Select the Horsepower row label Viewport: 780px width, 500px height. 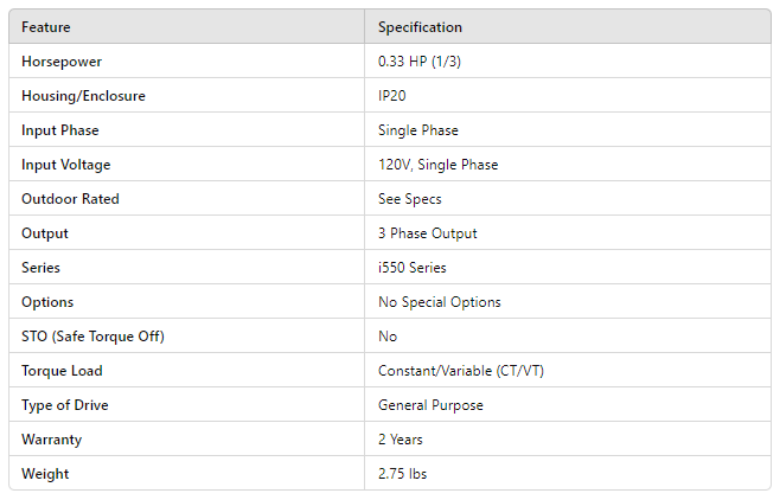pos(62,62)
